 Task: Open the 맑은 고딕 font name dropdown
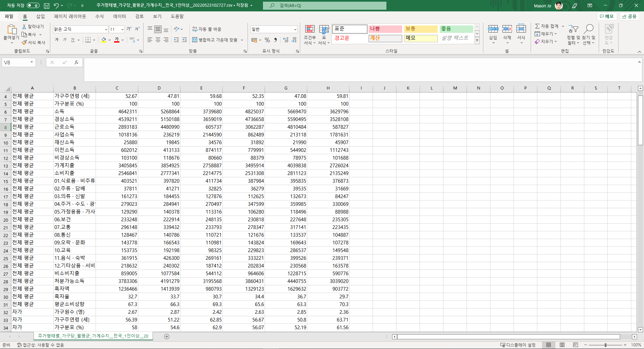click(106, 30)
